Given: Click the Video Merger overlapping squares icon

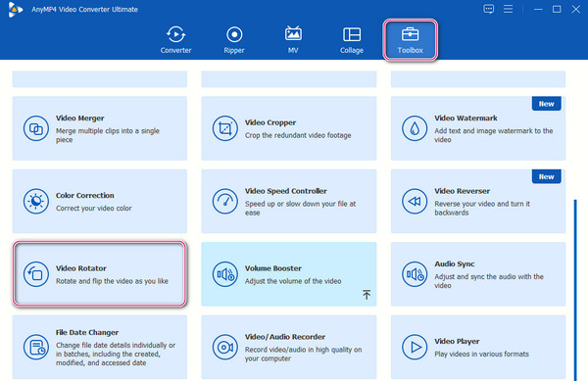Looking at the screenshot, I should [36, 128].
